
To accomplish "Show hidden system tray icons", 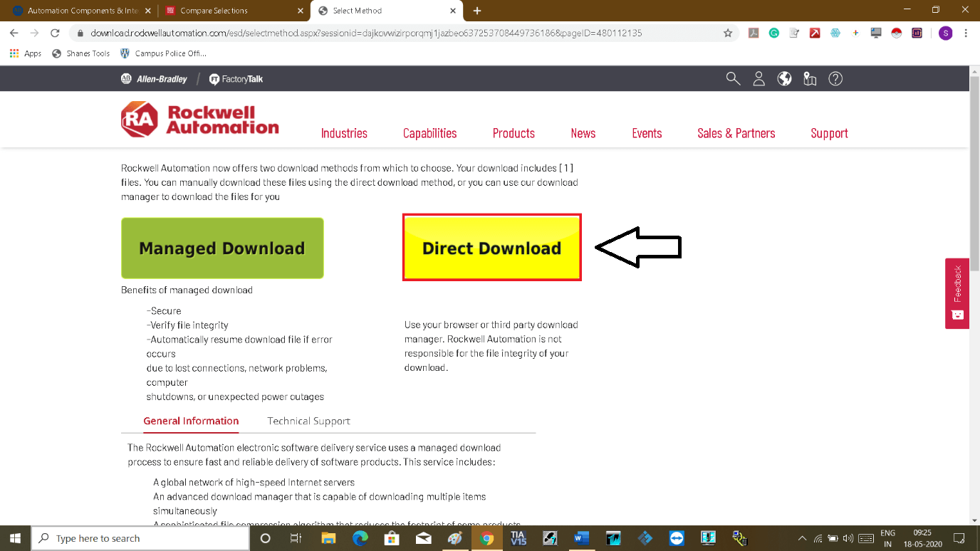I will (802, 538).
